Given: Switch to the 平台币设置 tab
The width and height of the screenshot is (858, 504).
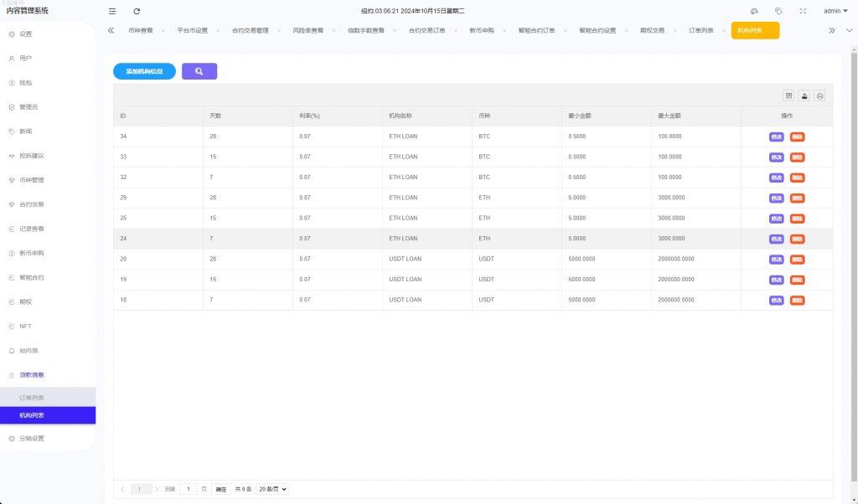Looking at the screenshot, I should tap(192, 31).
